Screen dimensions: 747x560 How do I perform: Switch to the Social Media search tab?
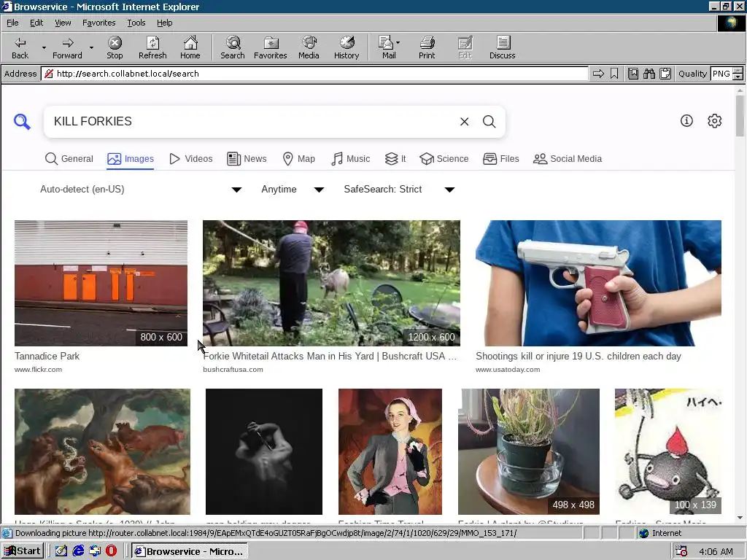point(567,158)
